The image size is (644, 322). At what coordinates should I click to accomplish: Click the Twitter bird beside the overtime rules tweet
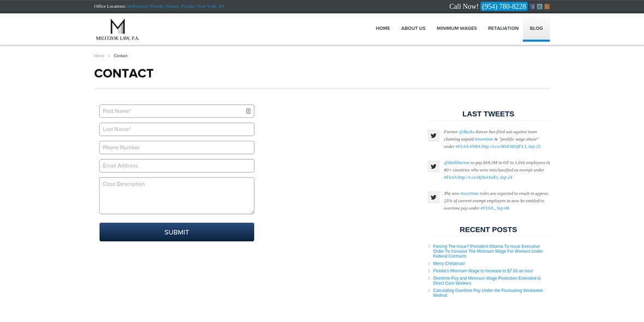433,197
